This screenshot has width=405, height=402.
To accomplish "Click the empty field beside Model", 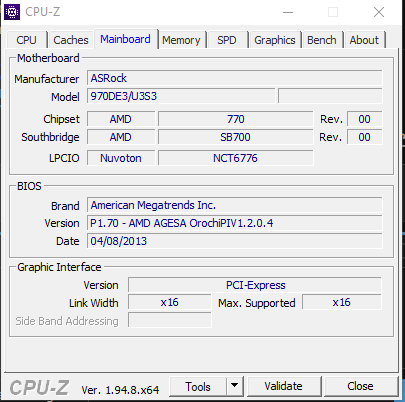I will click(330, 96).
